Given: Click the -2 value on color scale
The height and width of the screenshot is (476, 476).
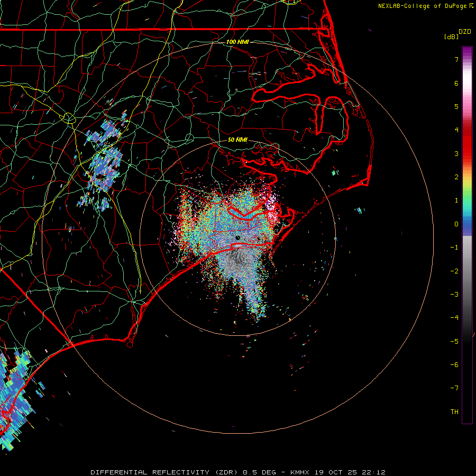Looking at the screenshot, I should point(454,271).
